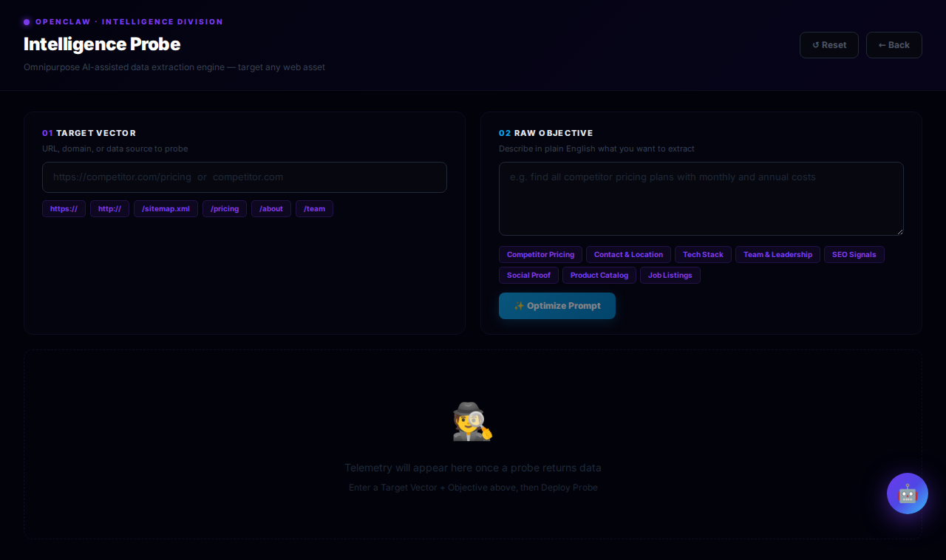Image resolution: width=946 pixels, height=560 pixels.
Task: Go back using the Back button
Action: click(x=894, y=45)
